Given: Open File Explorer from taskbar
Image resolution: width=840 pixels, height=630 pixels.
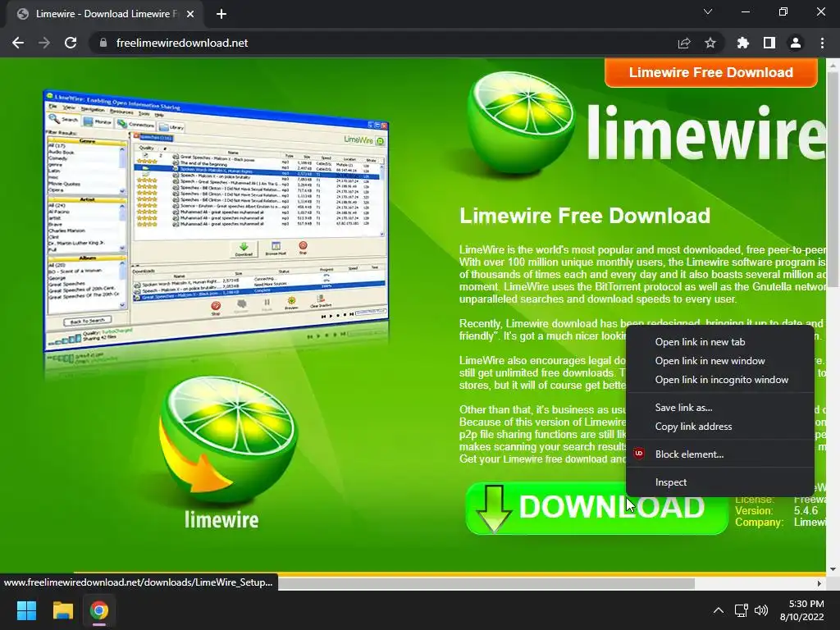Looking at the screenshot, I should click(62, 610).
